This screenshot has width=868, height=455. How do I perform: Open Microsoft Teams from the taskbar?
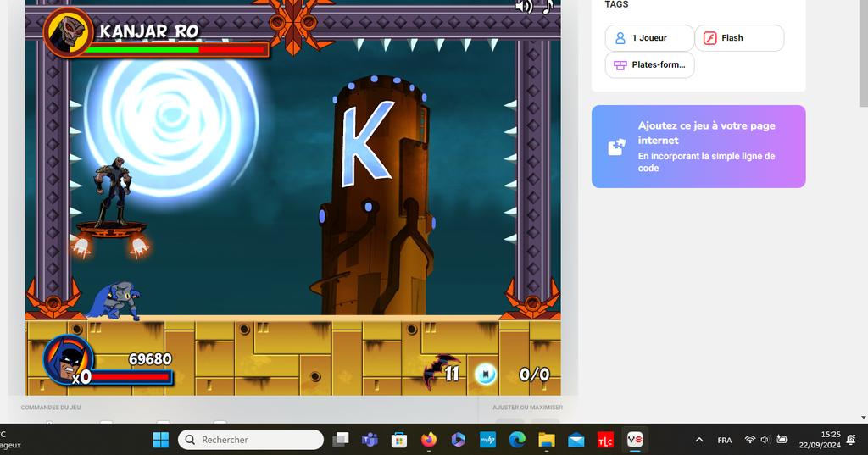point(370,440)
